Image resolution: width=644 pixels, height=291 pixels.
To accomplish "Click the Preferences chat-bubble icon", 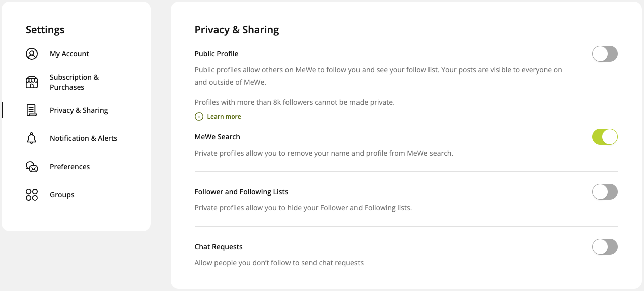I will pyautogui.click(x=32, y=167).
